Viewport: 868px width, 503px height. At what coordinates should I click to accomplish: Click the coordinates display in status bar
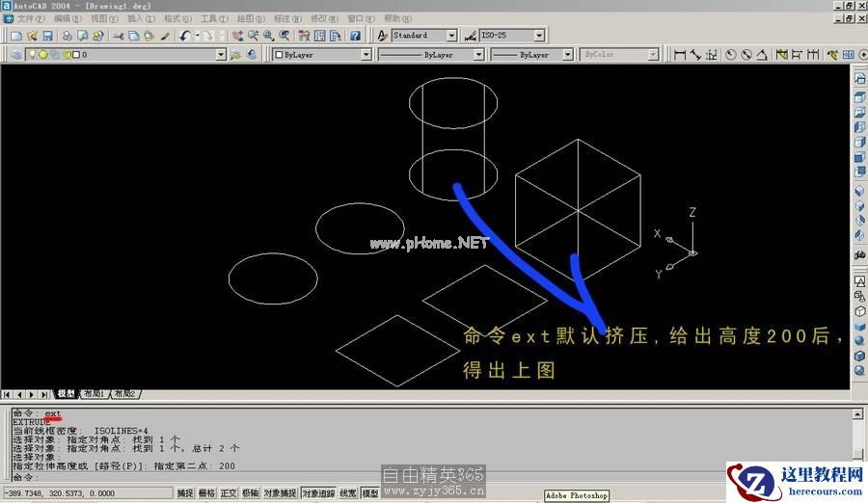(x=88, y=493)
